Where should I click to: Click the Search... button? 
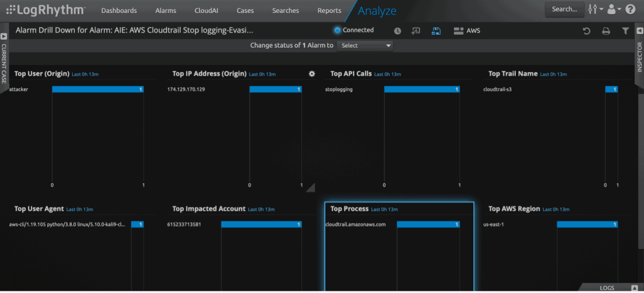click(565, 9)
